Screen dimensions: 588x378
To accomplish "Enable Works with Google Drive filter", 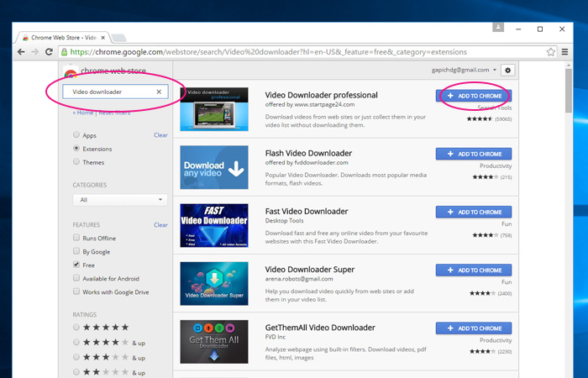I will 76,291.
